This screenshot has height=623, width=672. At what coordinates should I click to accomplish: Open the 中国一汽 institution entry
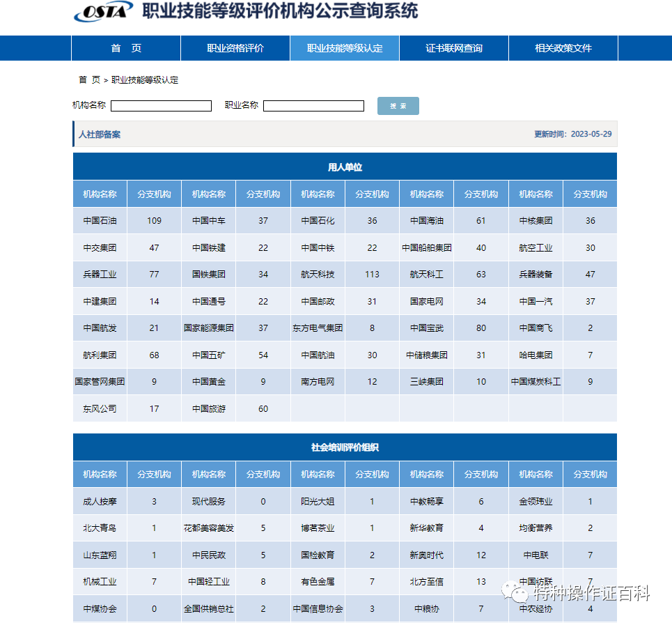536,302
